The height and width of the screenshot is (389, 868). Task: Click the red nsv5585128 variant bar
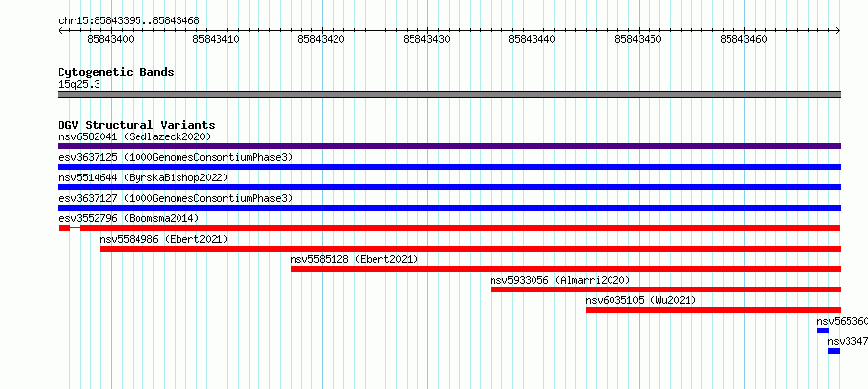pos(566,269)
